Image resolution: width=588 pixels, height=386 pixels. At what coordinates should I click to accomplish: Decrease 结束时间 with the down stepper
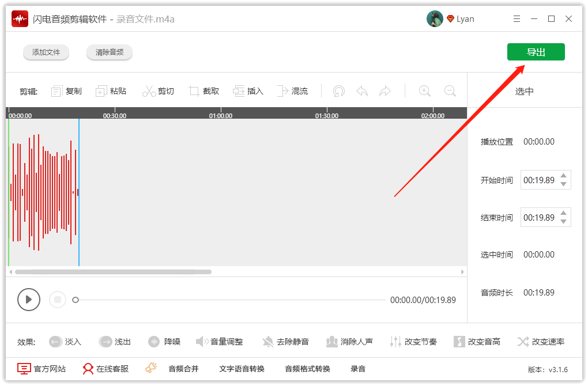point(562,221)
